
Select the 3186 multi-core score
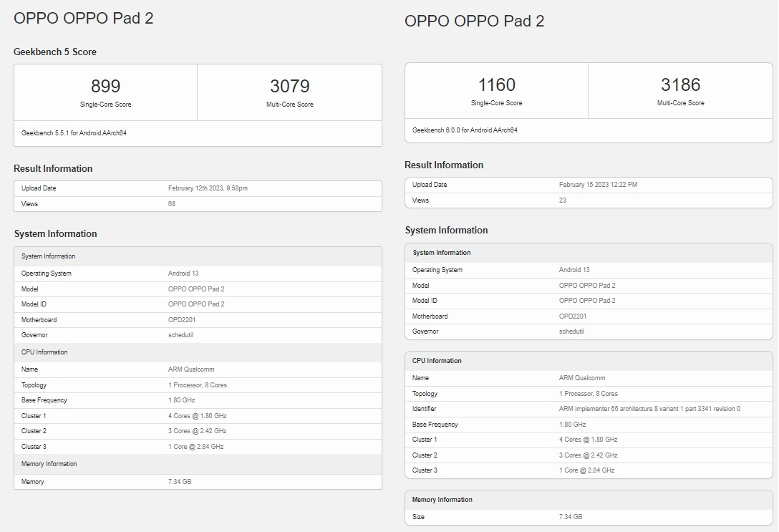(x=680, y=85)
